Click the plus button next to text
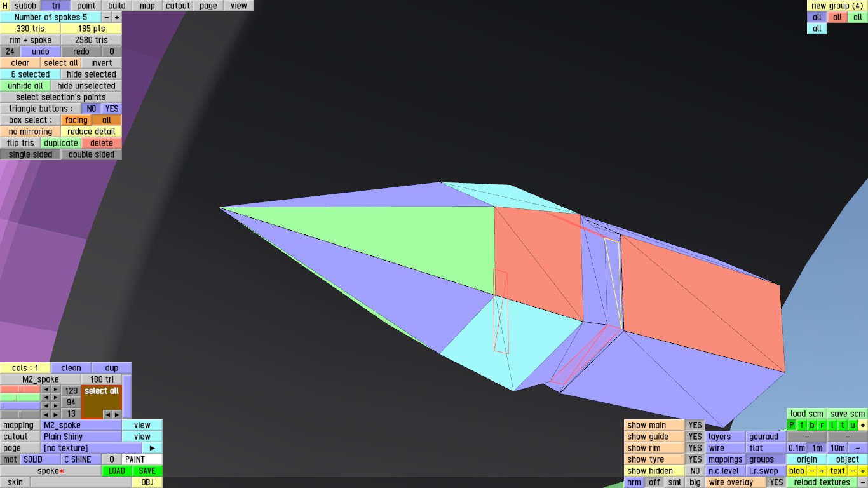The width and height of the screenshot is (868, 488). [862, 471]
